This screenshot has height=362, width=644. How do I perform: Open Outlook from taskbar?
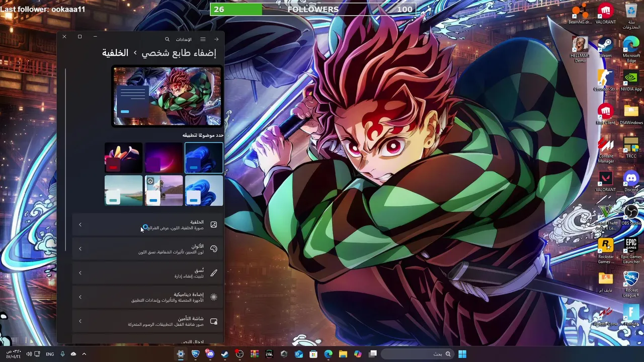point(299,354)
